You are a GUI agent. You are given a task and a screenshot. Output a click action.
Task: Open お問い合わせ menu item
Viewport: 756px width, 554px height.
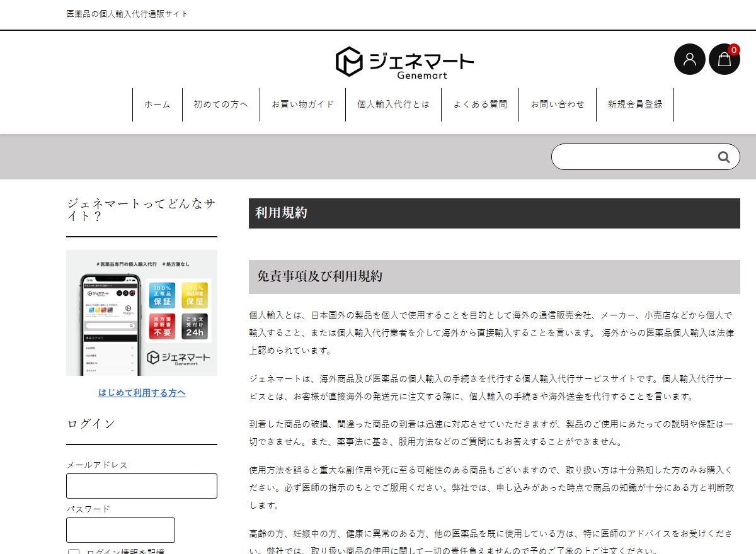(558, 105)
